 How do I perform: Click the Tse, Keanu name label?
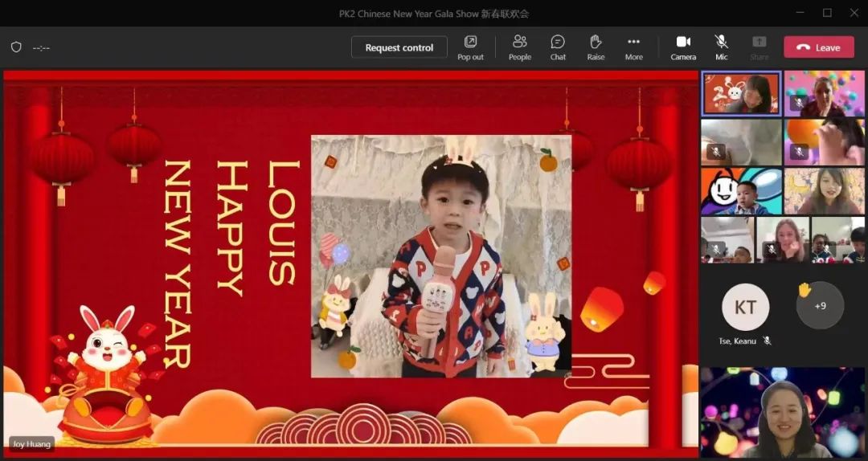click(737, 341)
